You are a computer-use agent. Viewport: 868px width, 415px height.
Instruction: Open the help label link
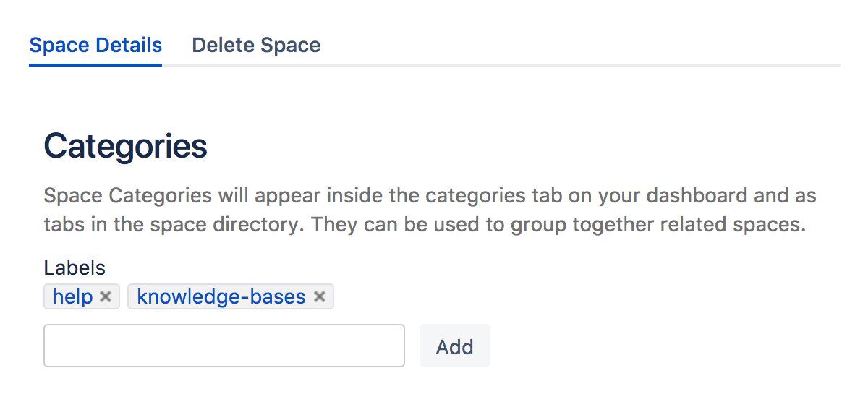tap(73, 296)
